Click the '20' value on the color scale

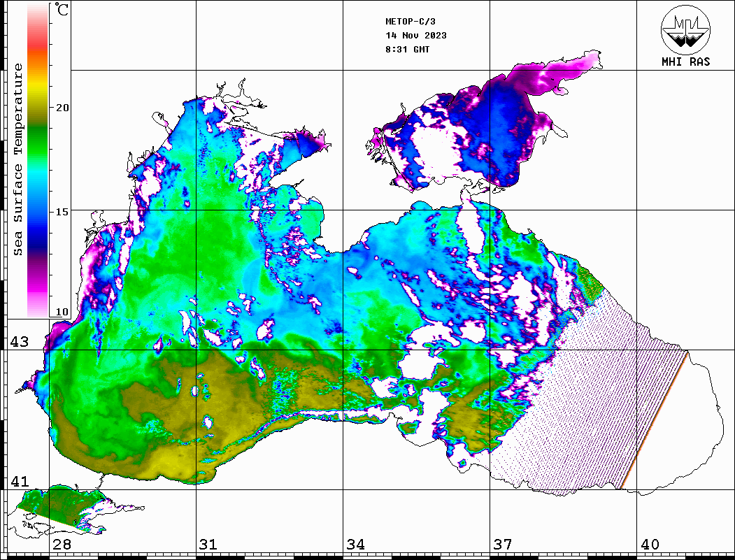62,108
